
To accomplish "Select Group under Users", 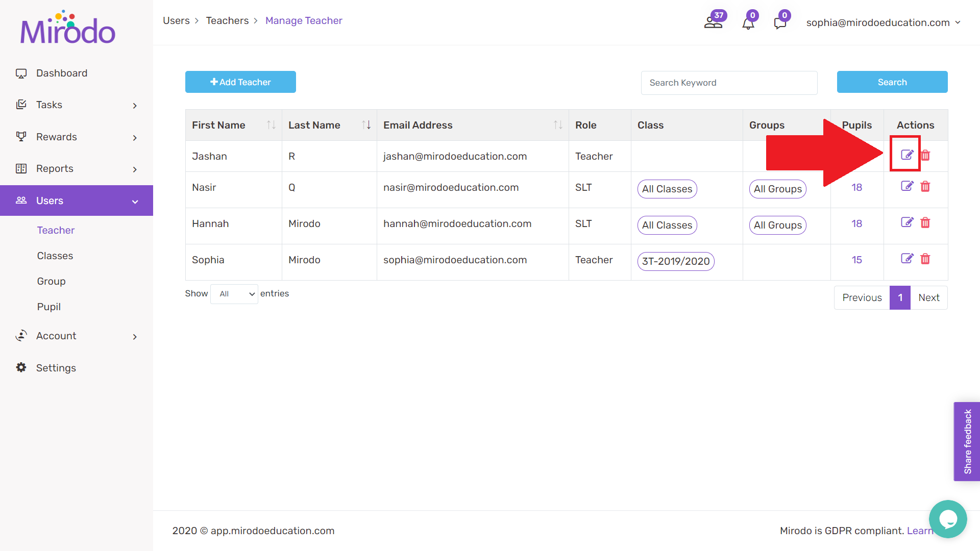I will tap(51, 281).
